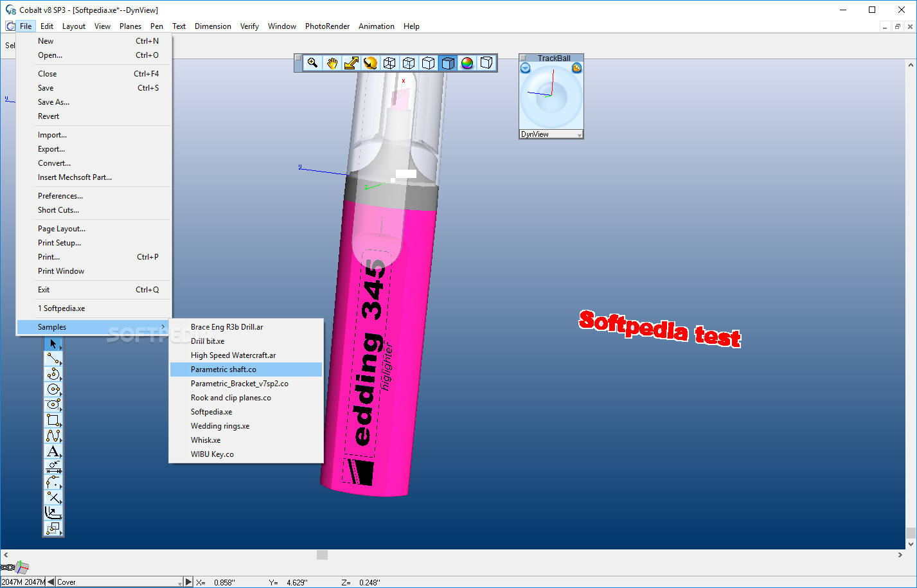Toggle the TrackBall palette collapse box
Screen dimensions: 917x588
(523, 58)
